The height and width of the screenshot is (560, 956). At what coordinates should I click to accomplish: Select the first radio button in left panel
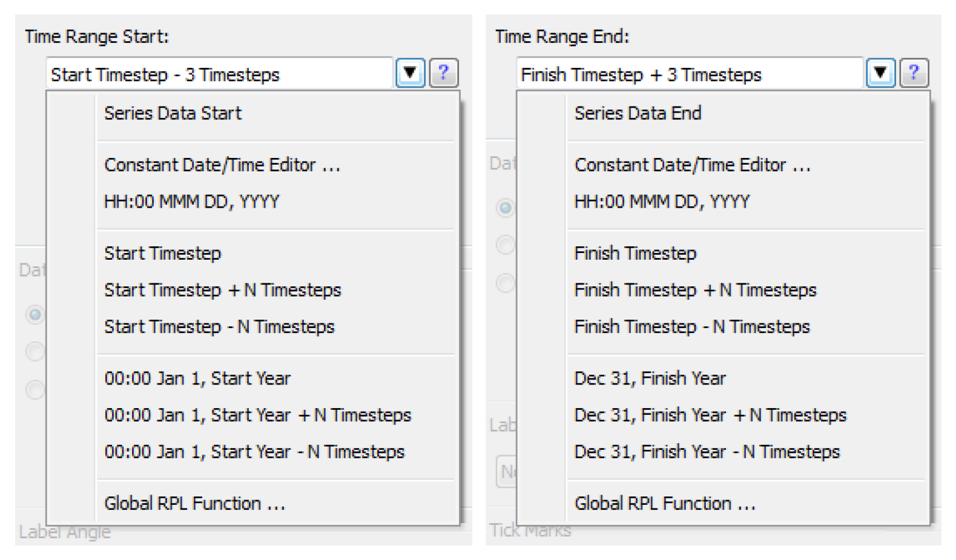point(35,314)
